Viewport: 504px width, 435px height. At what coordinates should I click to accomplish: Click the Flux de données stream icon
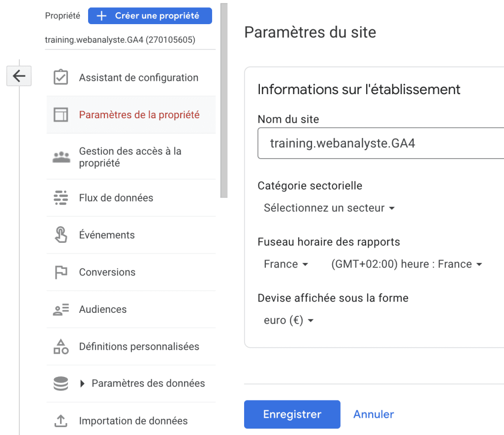tap(61, 198)
